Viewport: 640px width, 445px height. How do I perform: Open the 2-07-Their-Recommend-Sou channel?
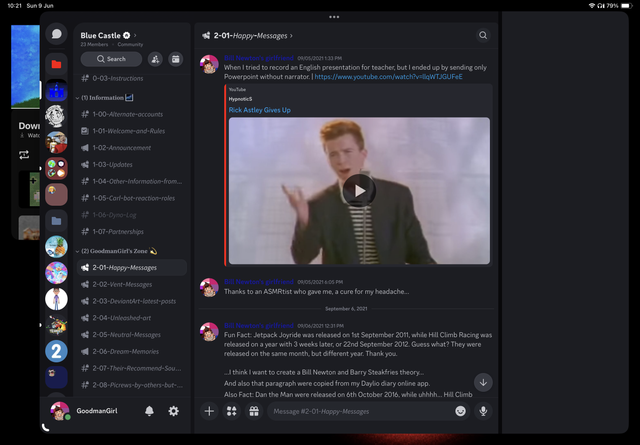pos(131,368)
